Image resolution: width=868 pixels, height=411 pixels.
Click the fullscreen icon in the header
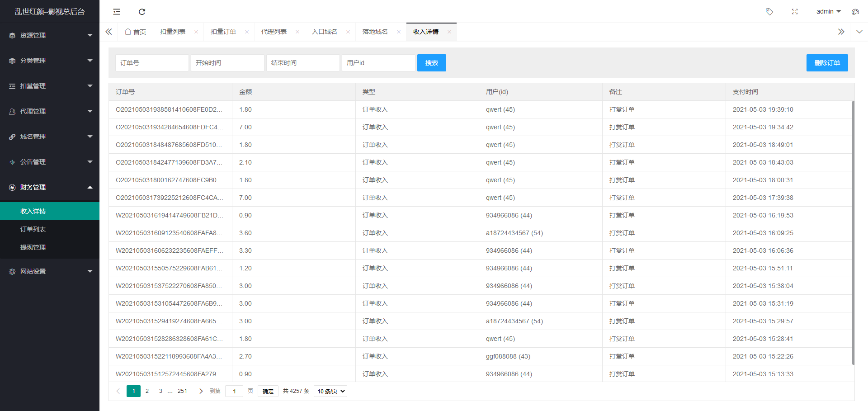(795, 11)
